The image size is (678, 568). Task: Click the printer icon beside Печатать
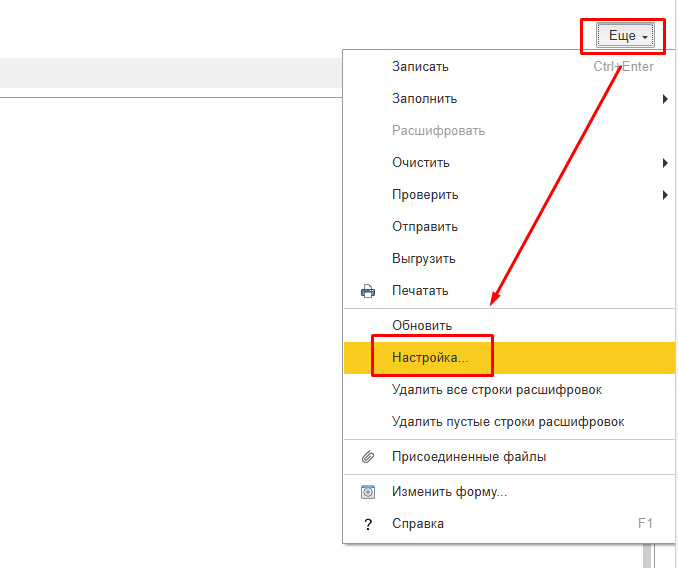coord(368,291)
